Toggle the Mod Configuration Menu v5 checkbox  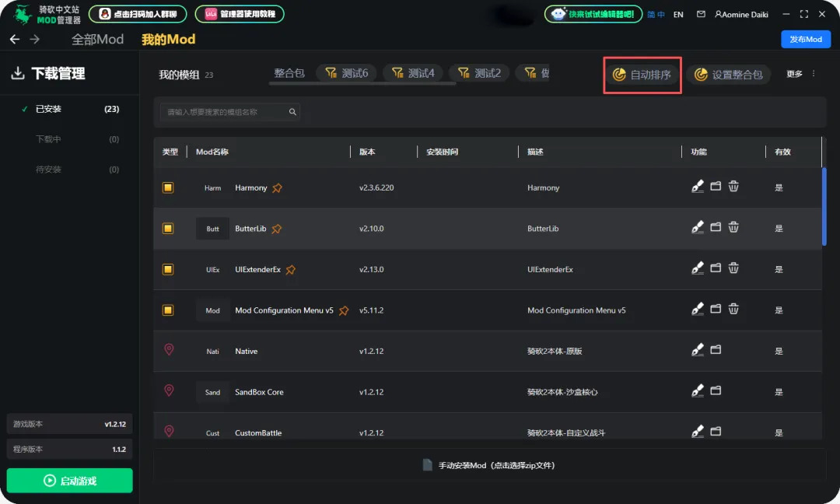click(x=168, y=310)
